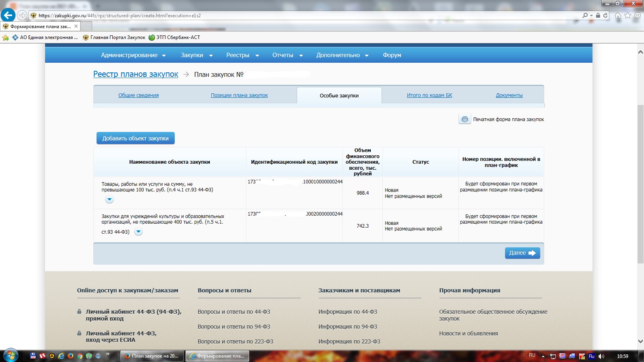Switch to the Позиции плана закупок tab
Screen dimensions: 644x362
[239, 95]
